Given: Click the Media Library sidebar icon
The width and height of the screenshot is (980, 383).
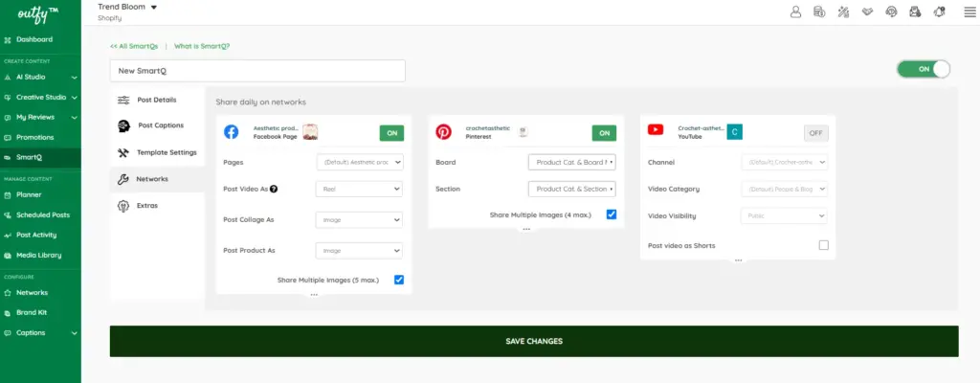Looking at the screenshot, I should pyautogui.click(x=8, y=256).
